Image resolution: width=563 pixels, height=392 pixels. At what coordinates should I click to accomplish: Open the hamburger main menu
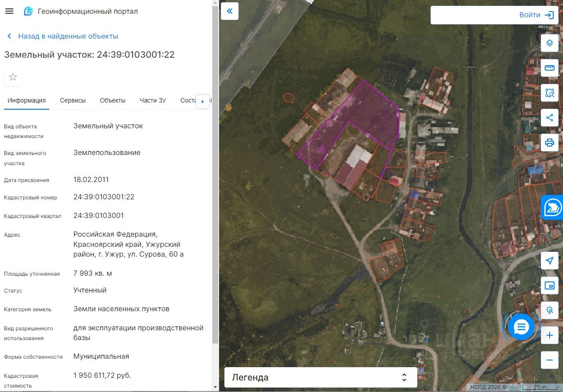9,11
